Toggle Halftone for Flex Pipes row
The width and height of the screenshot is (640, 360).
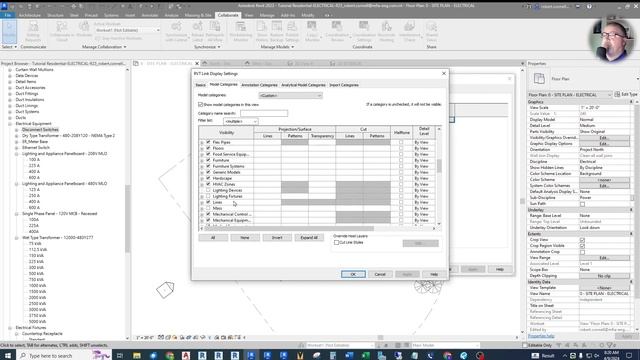click(401, 142)
